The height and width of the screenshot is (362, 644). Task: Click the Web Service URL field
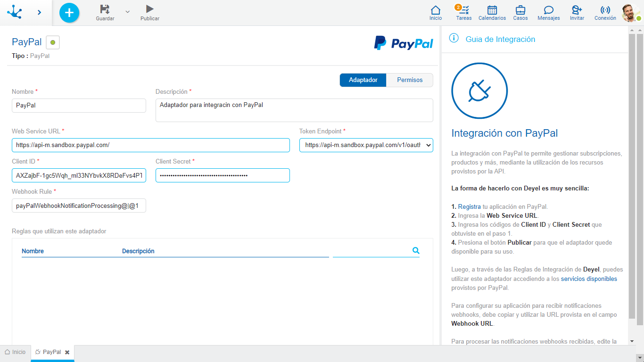coord(151,145)
